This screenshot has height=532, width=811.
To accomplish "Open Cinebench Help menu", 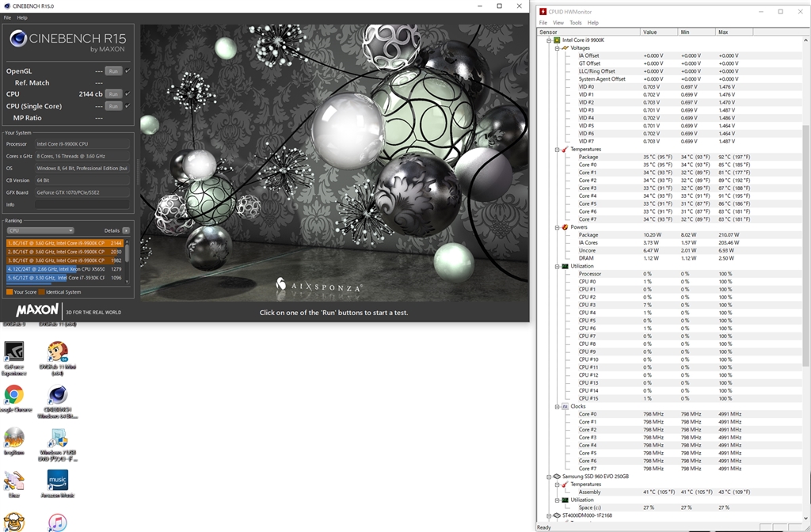I will click(22, 17).
